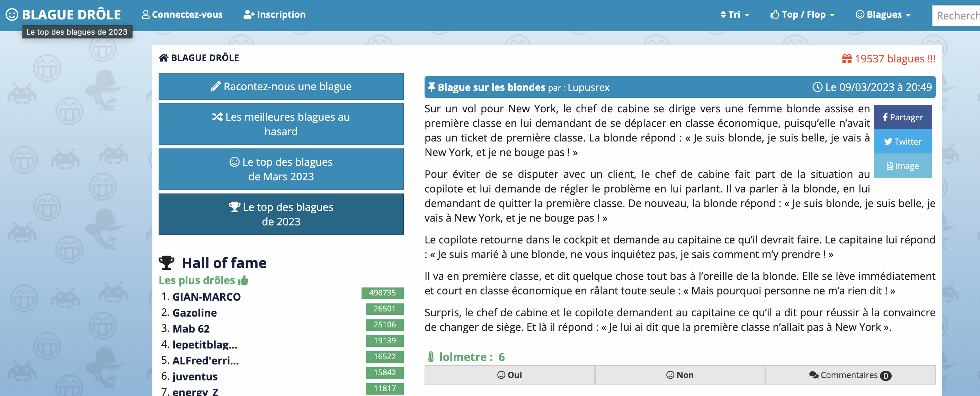Open the Inscription sign-up link

[x=274, y=15]
